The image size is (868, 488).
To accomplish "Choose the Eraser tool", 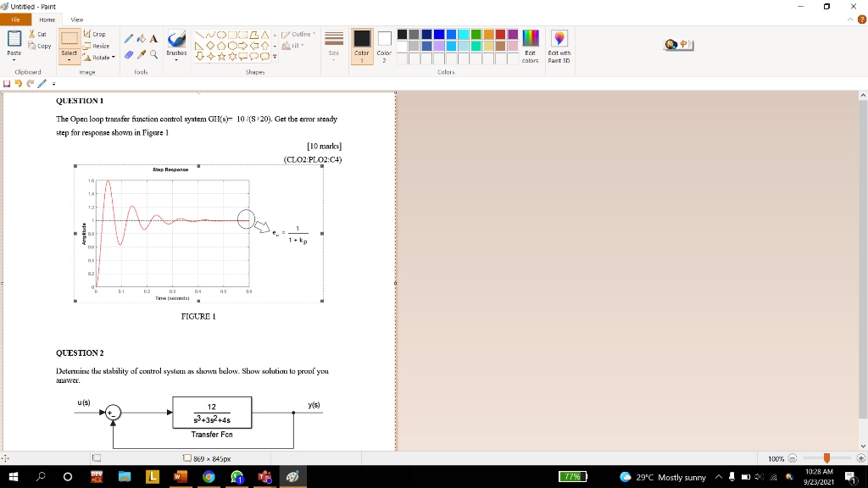I will pyautogui.click(x=128, y=53).
